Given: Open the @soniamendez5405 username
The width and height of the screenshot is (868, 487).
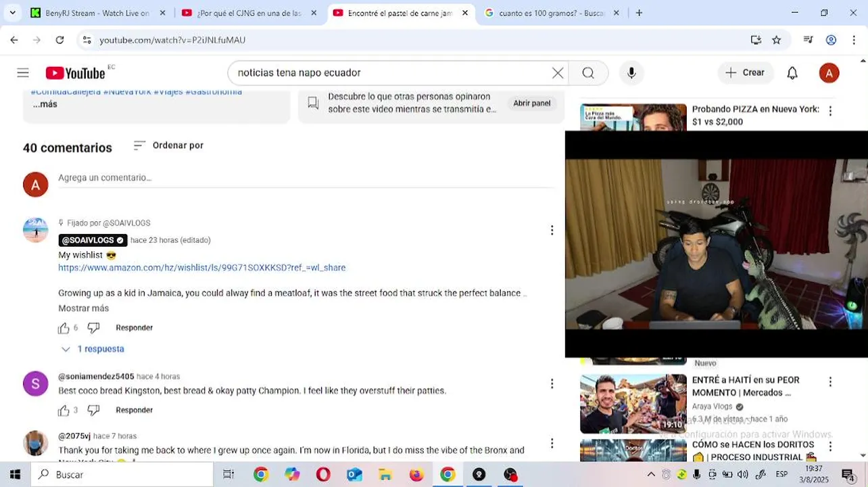Looking at the screenshot, I should point(96,377).
